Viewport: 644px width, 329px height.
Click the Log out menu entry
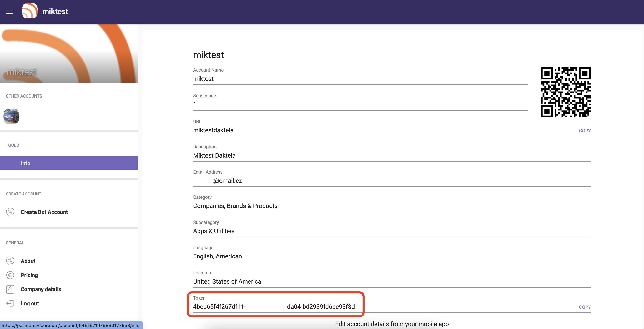tap(30, 303)
